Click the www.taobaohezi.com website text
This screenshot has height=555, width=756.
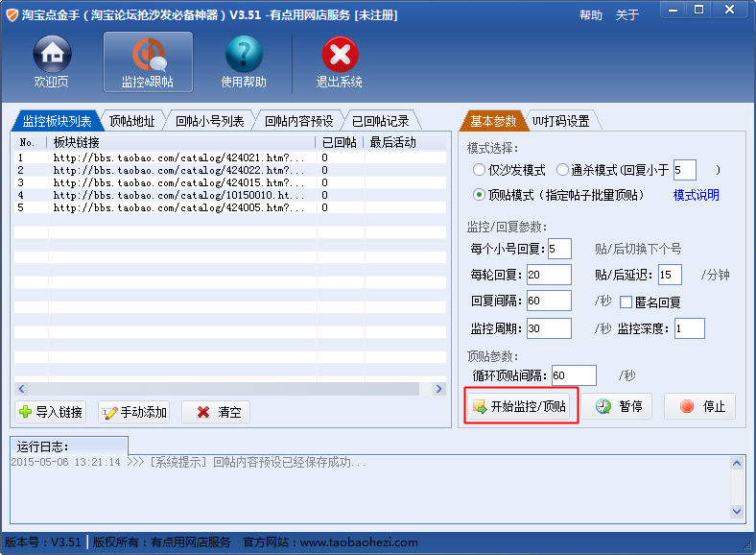coord(359,543)
